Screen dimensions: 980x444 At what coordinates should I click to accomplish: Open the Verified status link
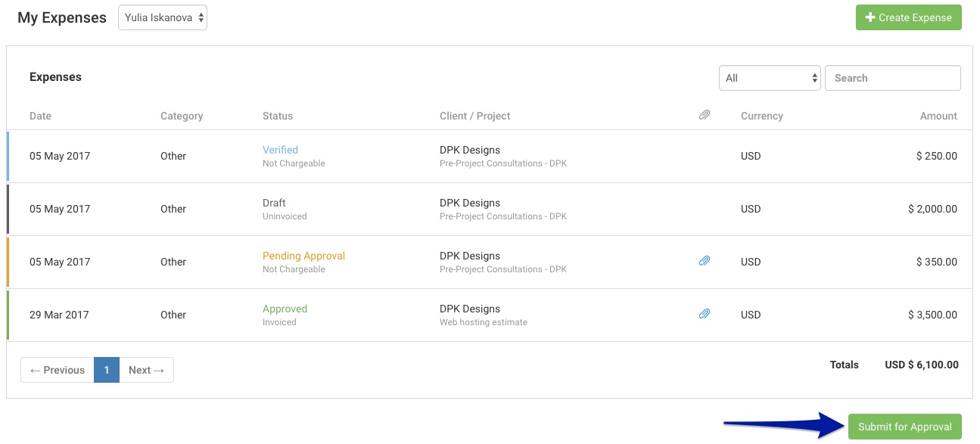[280, 149]
